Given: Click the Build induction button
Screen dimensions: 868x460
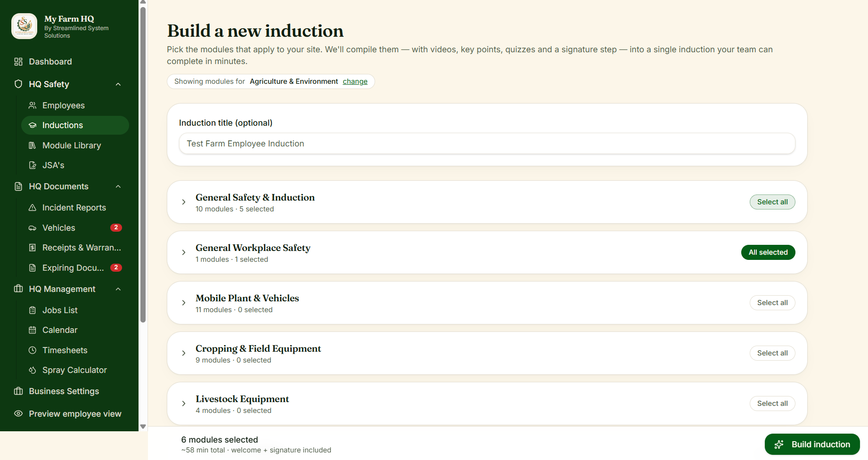Looking at the screenshot, I should click(x=812, y=444).
